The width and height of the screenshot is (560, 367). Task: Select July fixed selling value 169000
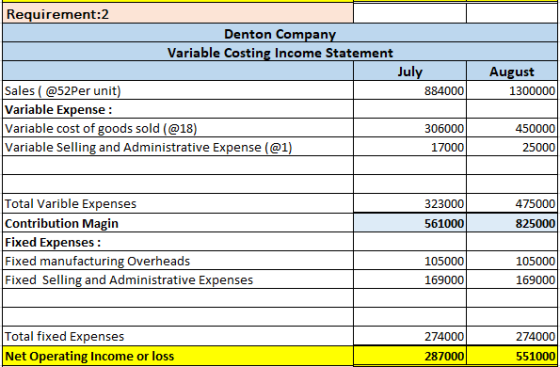click(x=444, y=280)
